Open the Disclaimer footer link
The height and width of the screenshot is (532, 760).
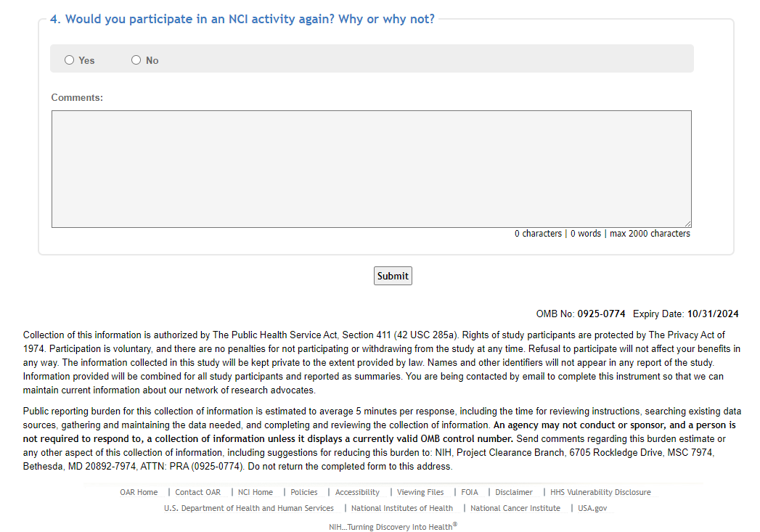[x=514, y=492]
